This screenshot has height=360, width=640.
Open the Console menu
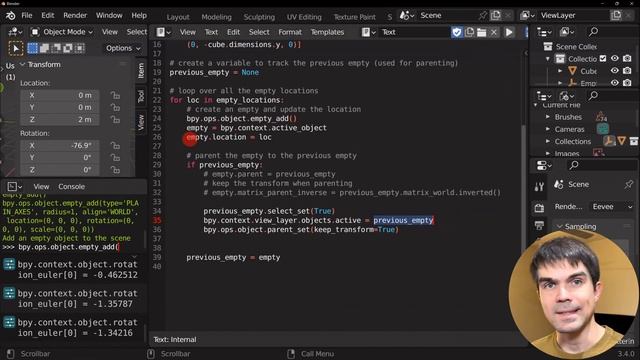(x=71, y=187)
